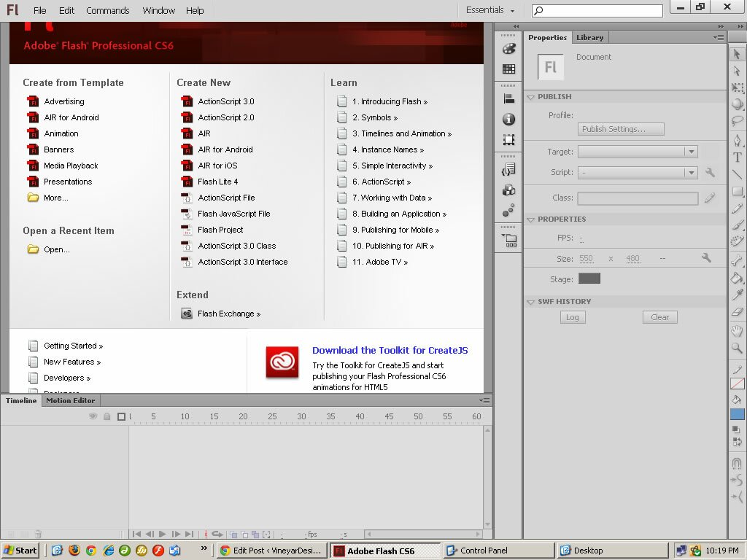The image size is (747, 560).
Task: Open the Target dropdown
Action: coord(638,152)
